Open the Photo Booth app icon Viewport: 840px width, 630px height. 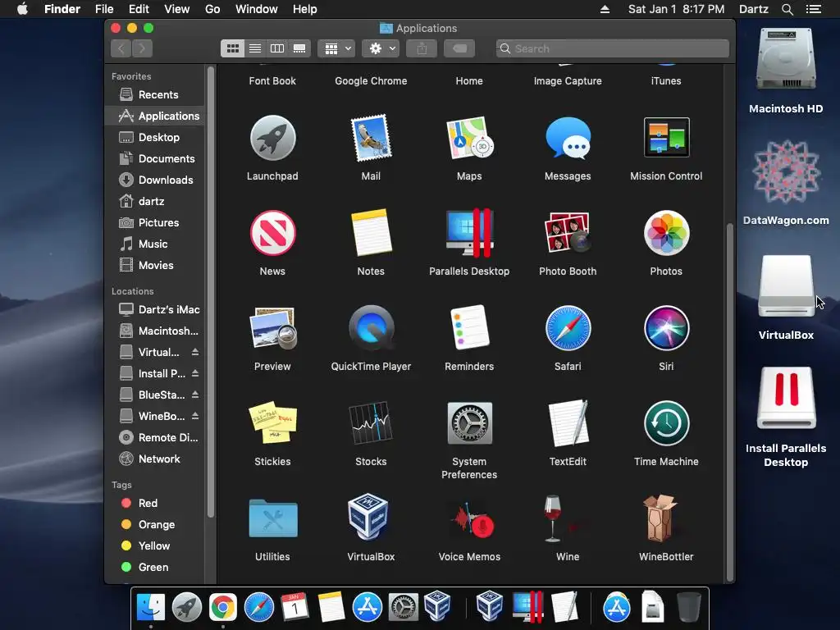tap(568, 232)
